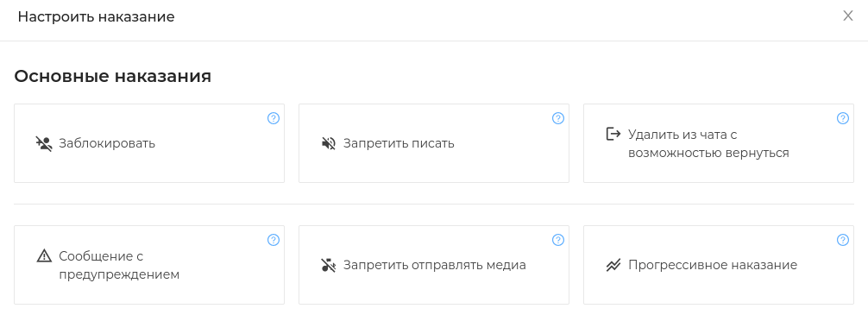The image size is (868, 321).
Task: Choose the Запретить писать label
Action: [399, 144]
